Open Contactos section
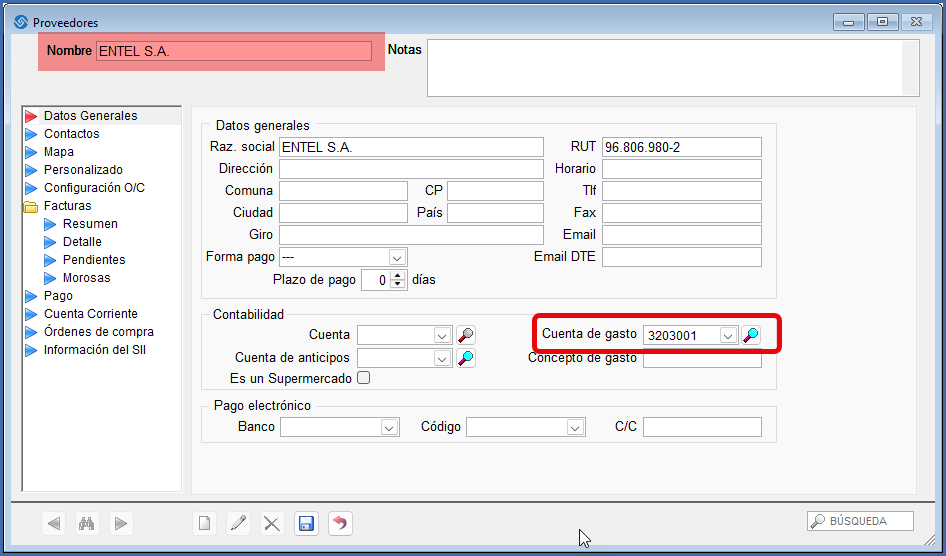 pyautogui.click(x=71, y=134)
